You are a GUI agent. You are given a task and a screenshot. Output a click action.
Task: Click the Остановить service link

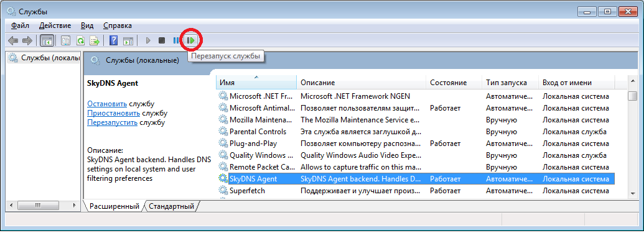(x=107, y=103)
